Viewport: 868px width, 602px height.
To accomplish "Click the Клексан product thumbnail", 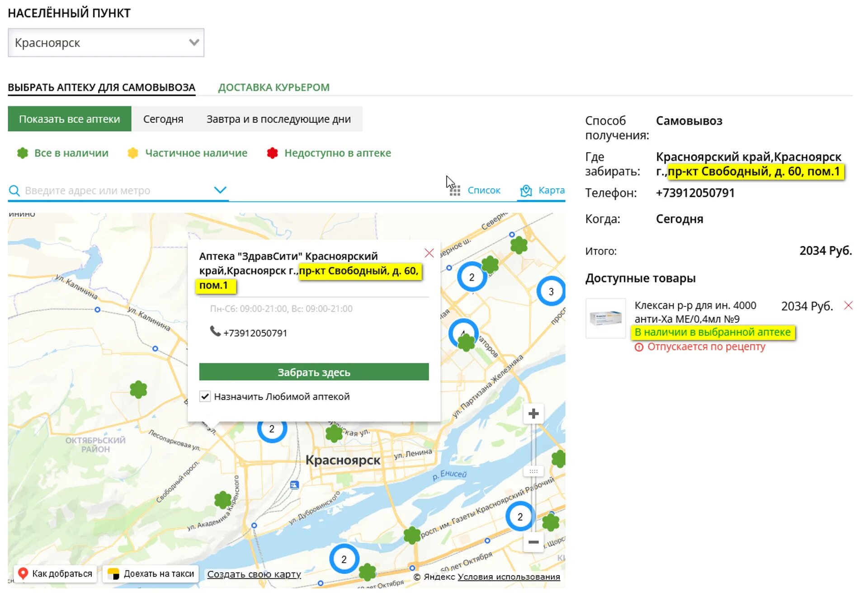I will point(606,318).
